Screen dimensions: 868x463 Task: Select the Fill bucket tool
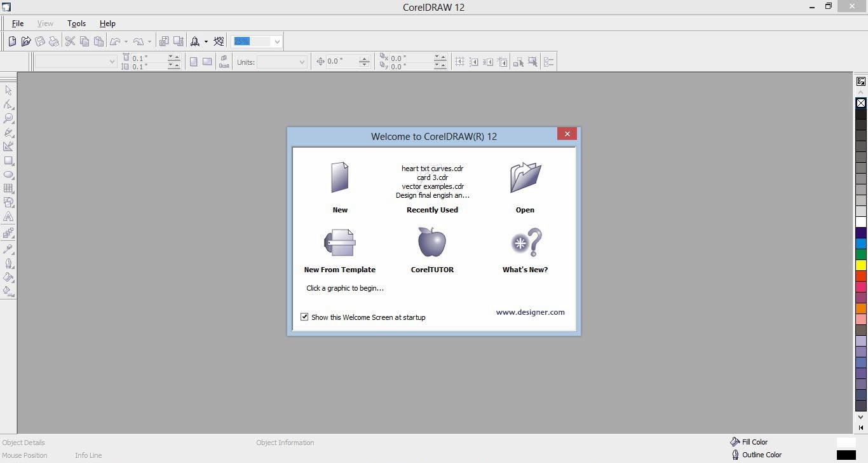coord(9,277)
